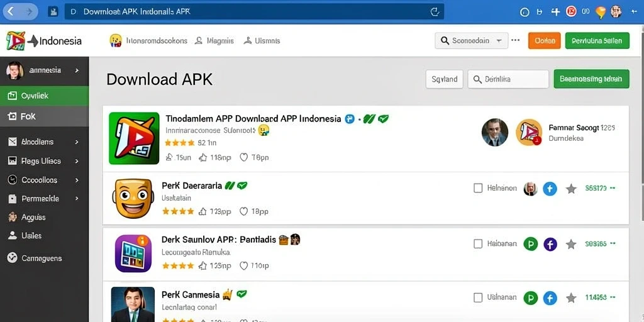Viewport: 644px width, 322px height.
Task: Click the blue Facebook icon in Perk Daerararla row
Action: [x=550, y=189]
